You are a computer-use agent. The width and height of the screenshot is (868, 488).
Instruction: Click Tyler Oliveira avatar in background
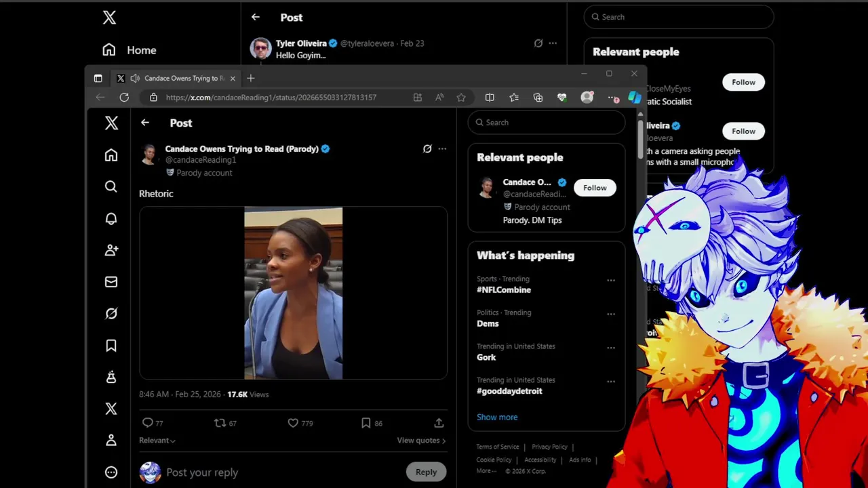click(261, 49)
